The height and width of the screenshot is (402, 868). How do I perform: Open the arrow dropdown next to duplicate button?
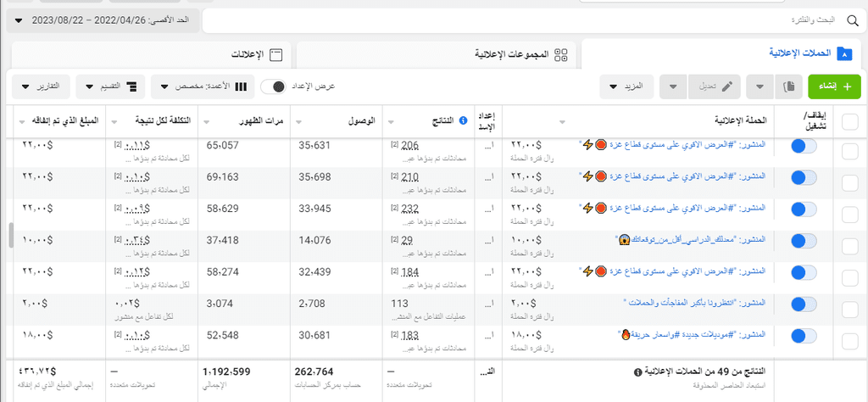click(759, 87)
